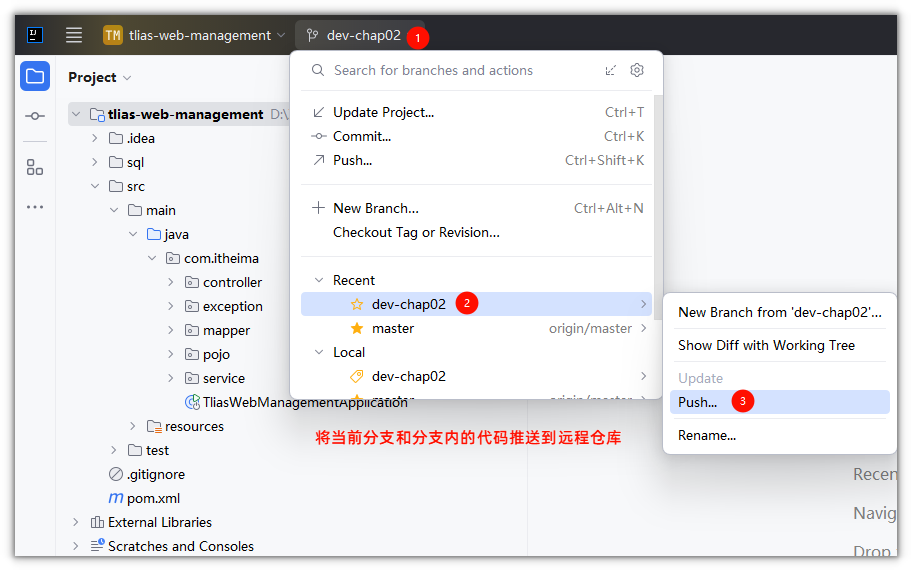912x571 pixels.
Task: Click the IntelliJ IDEA logo icon
Action: coord(35,35)
